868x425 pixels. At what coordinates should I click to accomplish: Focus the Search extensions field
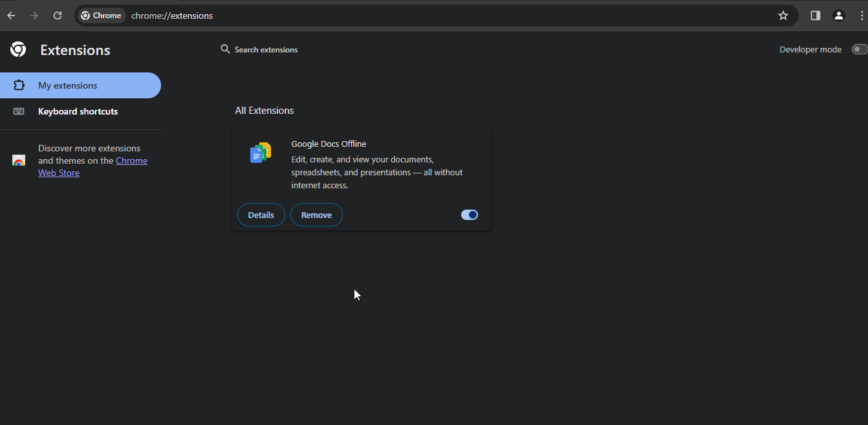266,49
